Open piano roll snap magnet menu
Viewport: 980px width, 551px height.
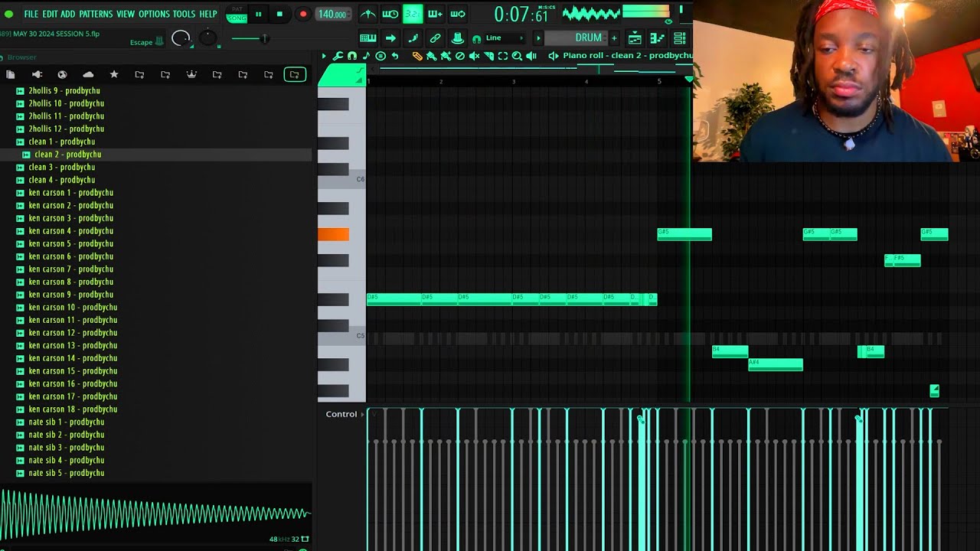point(352,56)
